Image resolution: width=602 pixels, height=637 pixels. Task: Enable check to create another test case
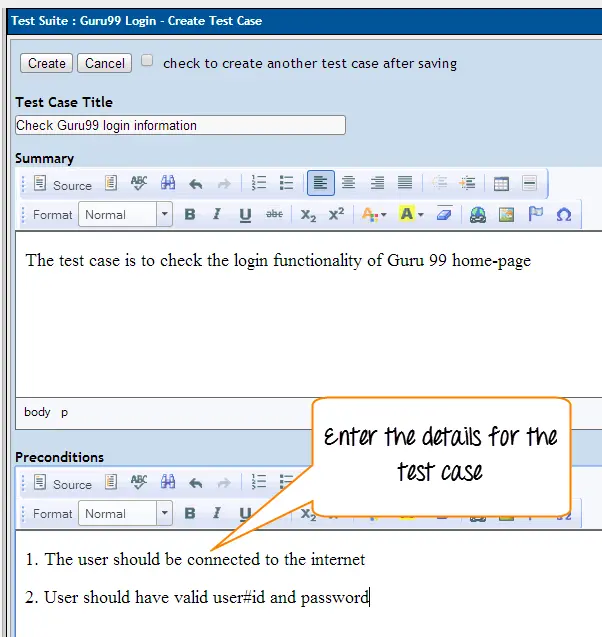(147, 61)
